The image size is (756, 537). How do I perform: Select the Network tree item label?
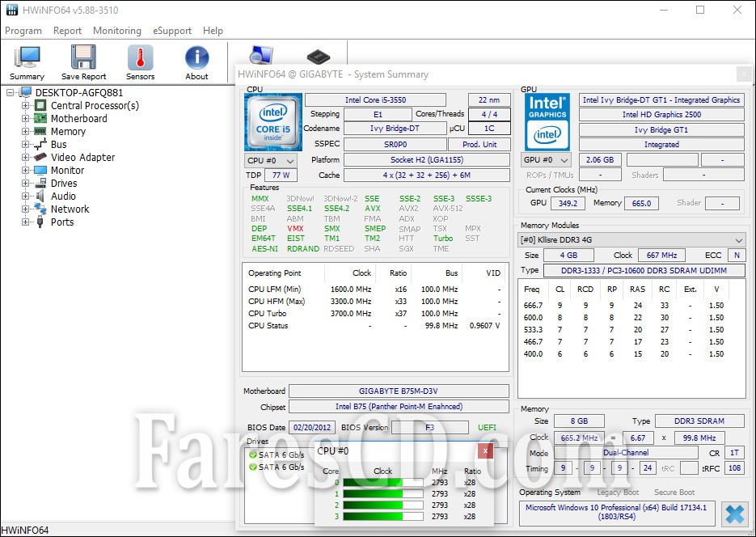pos(70,209)
